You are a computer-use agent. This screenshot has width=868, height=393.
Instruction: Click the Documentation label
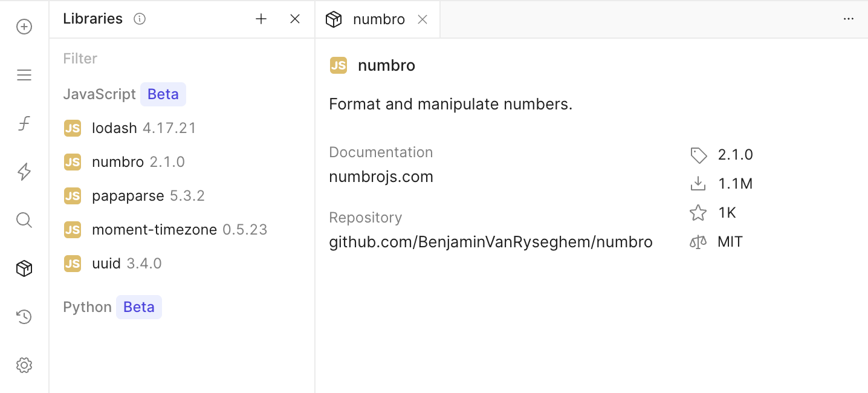pos(381,152)
